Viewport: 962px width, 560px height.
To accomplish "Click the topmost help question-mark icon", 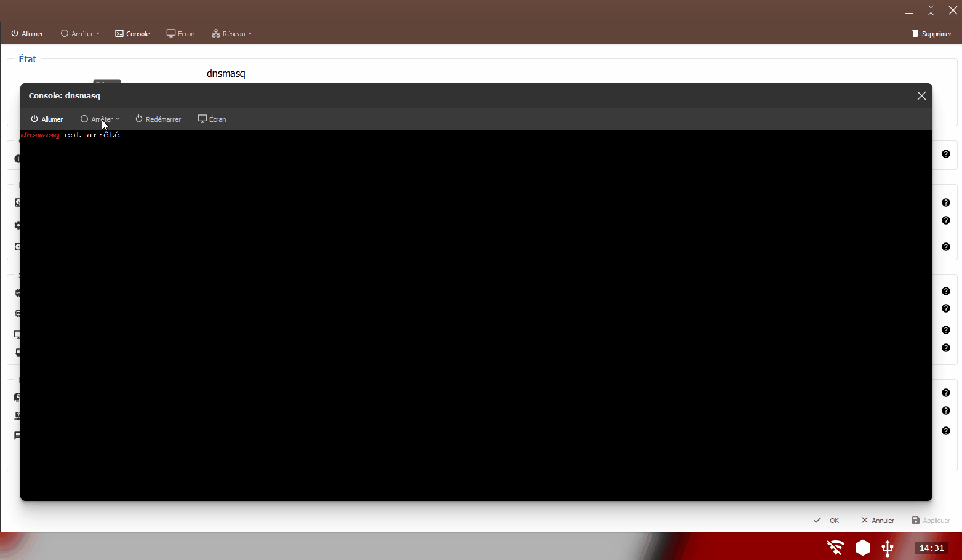I will tap(946, 154).
